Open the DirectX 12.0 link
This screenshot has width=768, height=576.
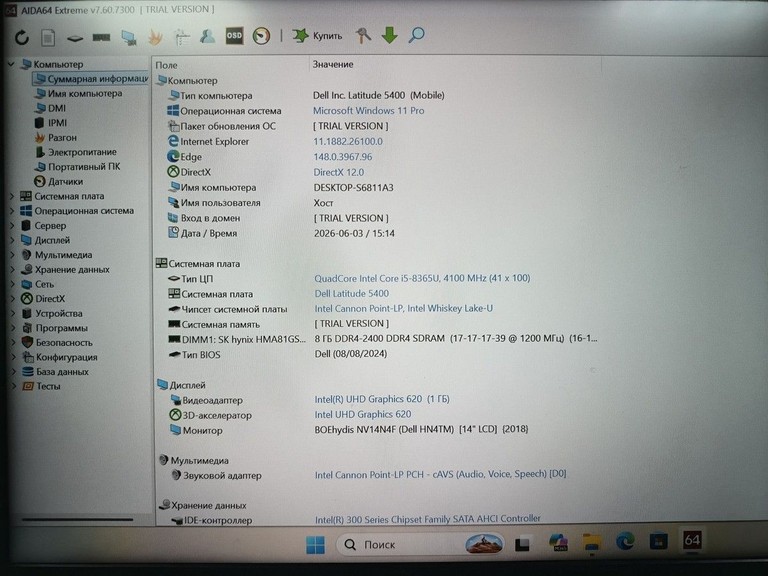pyautogui.click(x=338, y=172)
